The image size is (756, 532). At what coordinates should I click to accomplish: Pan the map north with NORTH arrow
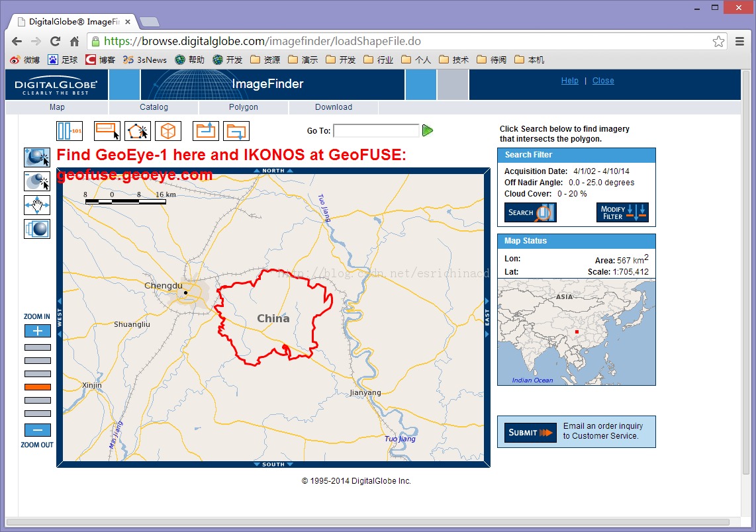[x=273, y=171]
